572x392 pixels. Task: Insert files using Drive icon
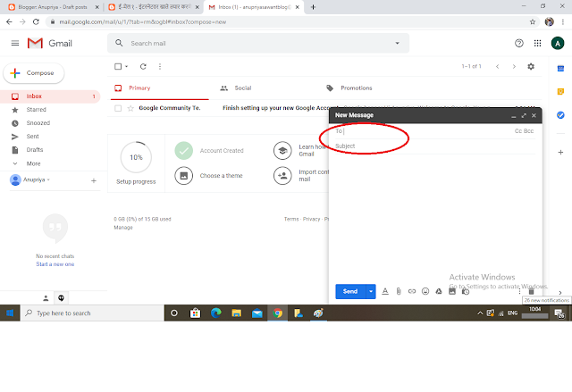(439, 291)
